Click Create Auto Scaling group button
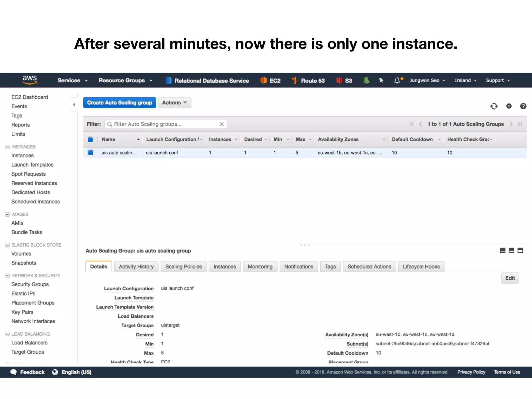Screen dimensions: 532x399 (119, 103)
